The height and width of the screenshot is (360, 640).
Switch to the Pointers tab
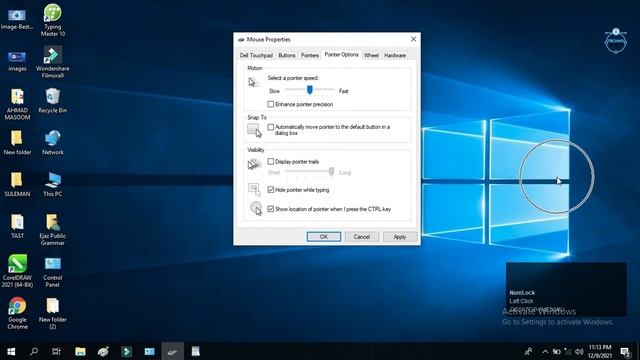pos(310,55)
